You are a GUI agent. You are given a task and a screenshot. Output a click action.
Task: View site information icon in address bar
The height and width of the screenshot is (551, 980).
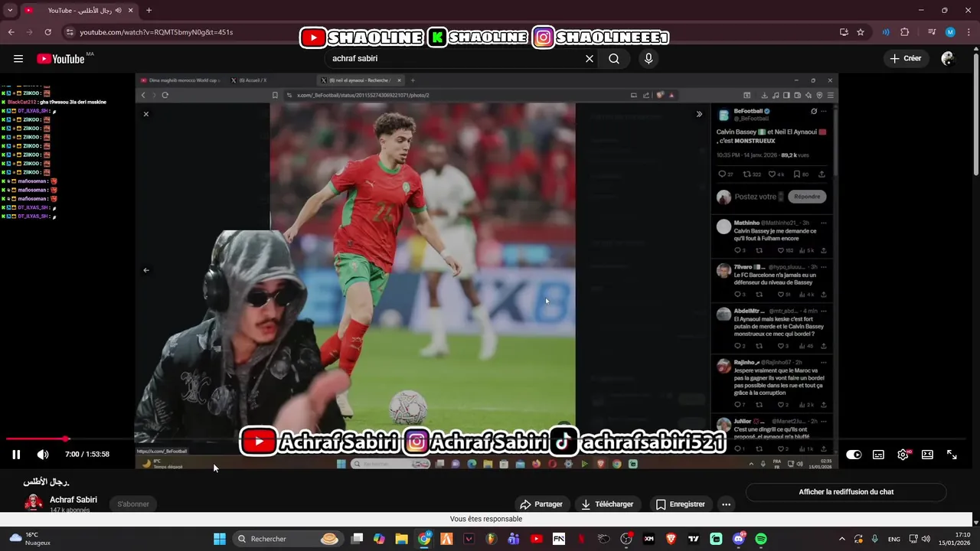pos(70,32)
